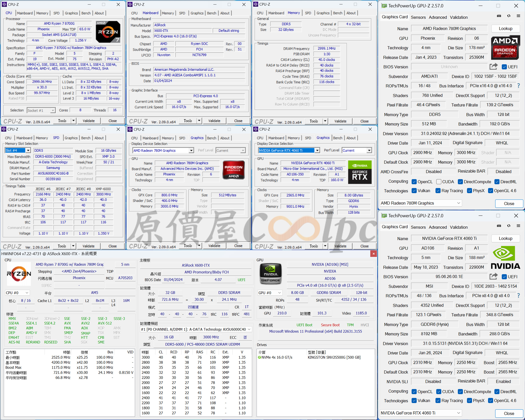
Task: Click refresh icon in AMD GPU-Z window
Action: tap(509, 16)
